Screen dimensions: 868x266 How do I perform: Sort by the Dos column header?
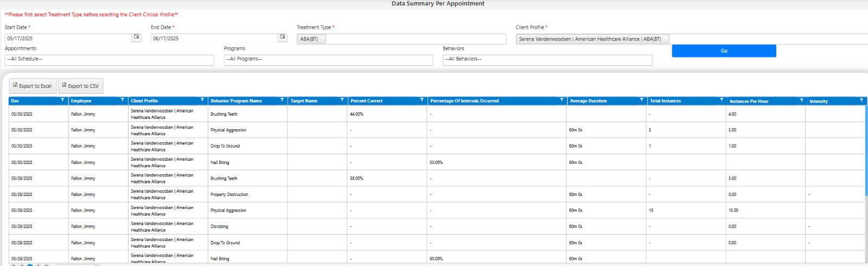click(15, 101)
